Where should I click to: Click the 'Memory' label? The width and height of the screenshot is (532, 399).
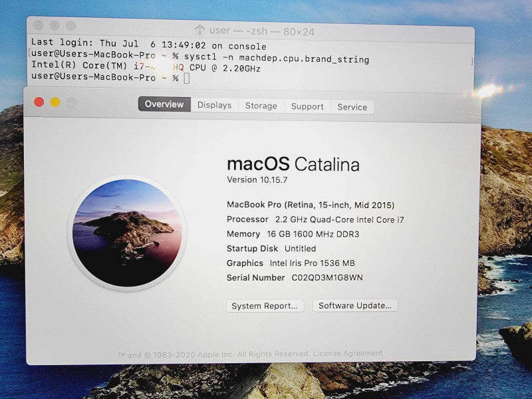click(243, 234)
